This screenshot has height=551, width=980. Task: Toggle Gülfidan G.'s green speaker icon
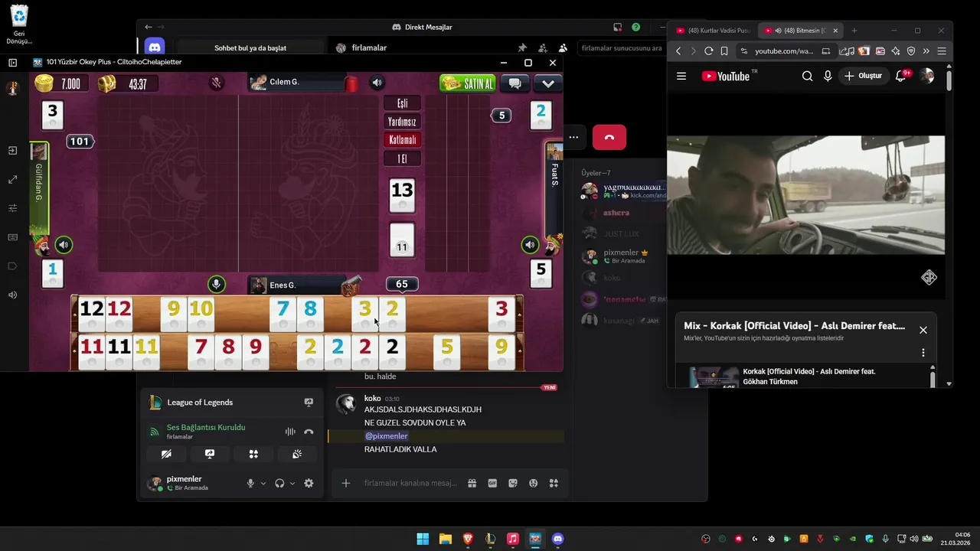point(64,245)
